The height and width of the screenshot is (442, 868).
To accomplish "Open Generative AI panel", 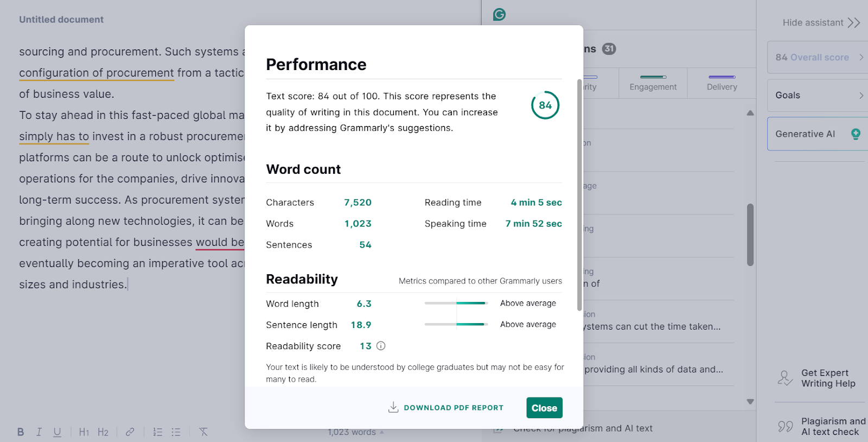I will [x=818, y=134].
